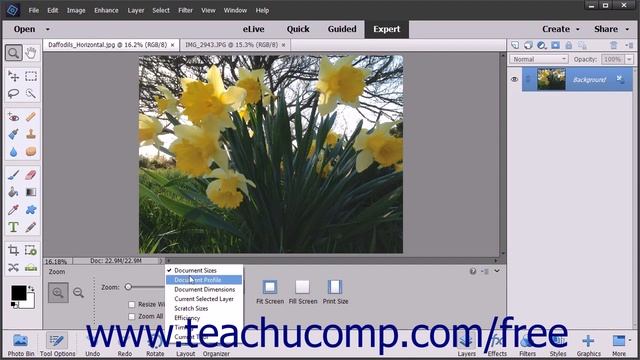Toggle the Photo Bin panel
This screenshot has width=640, height=360.
click(20, 345)
